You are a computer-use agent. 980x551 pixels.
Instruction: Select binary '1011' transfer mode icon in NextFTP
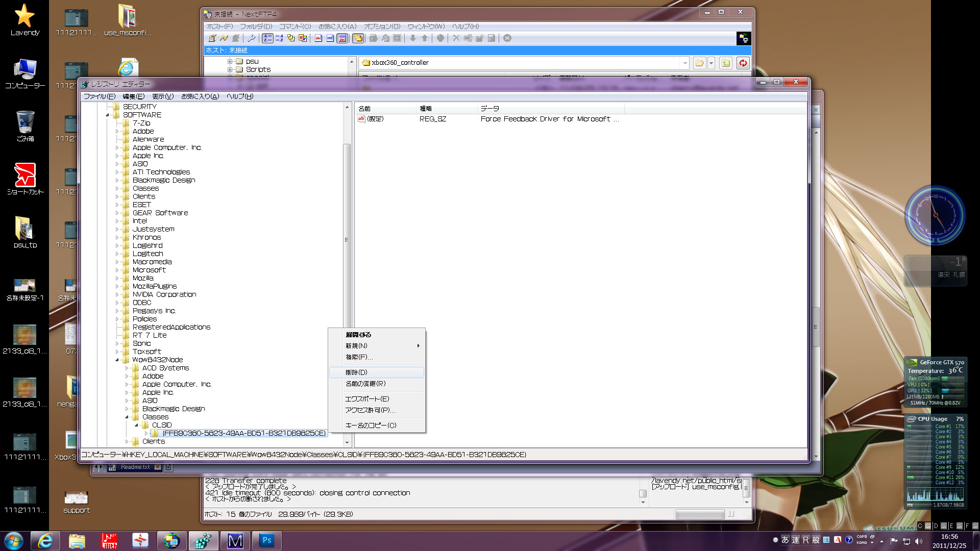330,38
